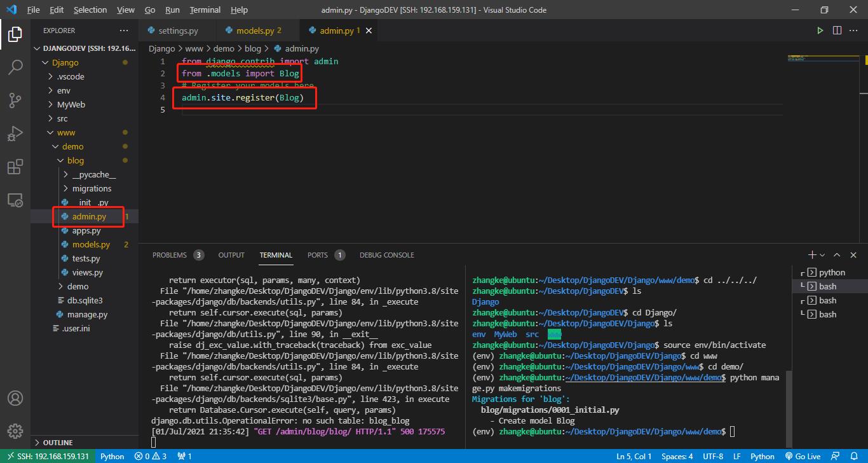Go to line via Ln 5, Col 1
The height and width of the screenshot is (463, 868).
[634, 456]
